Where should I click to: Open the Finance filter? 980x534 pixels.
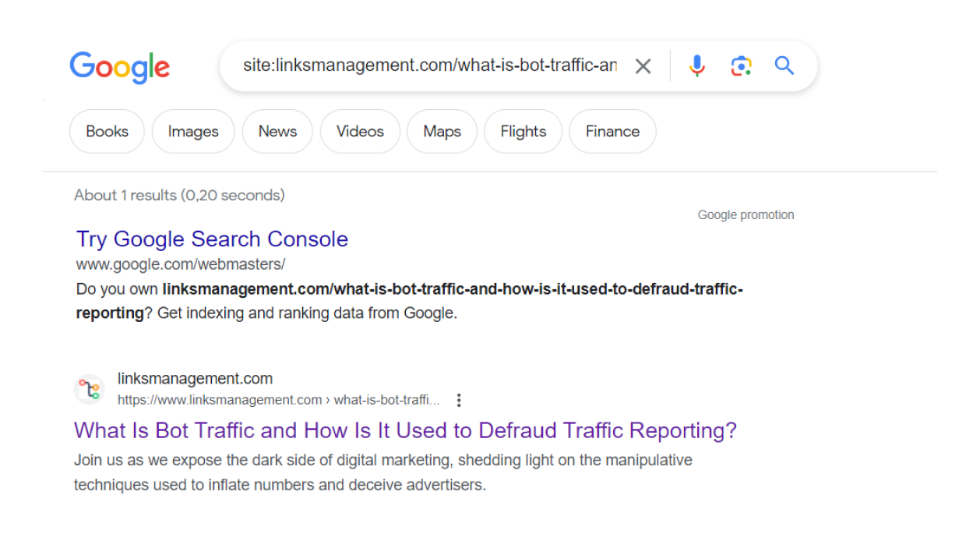point(612,132)
